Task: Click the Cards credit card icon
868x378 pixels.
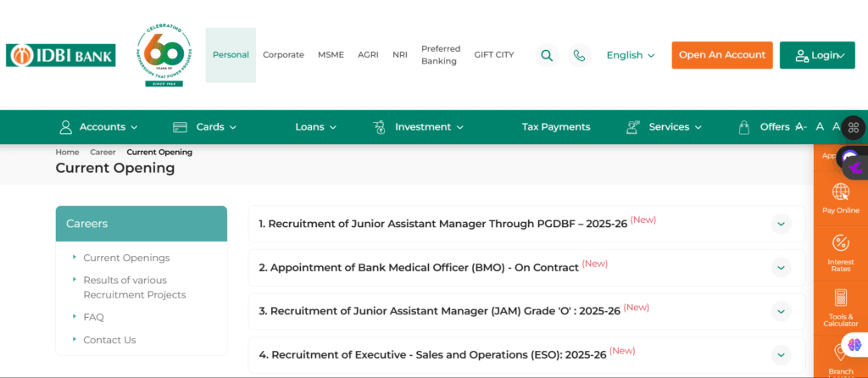Action: tap(180, 127)
